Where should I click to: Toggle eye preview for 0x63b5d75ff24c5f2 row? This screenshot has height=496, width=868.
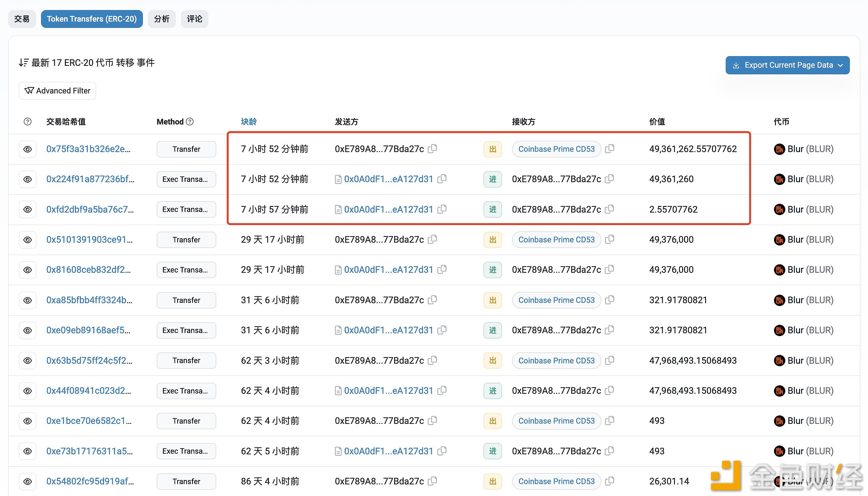point(28,361)
